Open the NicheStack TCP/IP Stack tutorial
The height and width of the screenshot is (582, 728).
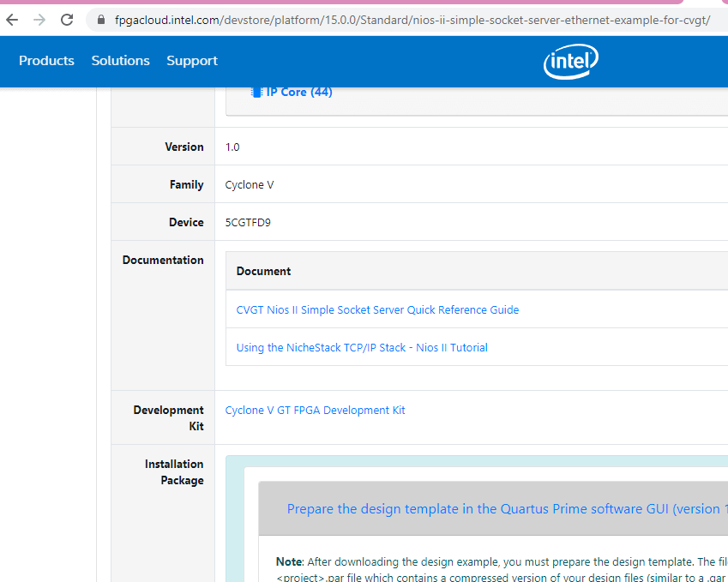point(362,347)
